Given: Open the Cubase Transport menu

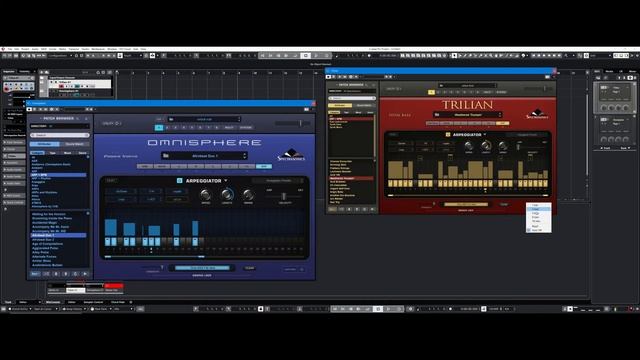Looking at the screenshot, I should tap(74, 49).
